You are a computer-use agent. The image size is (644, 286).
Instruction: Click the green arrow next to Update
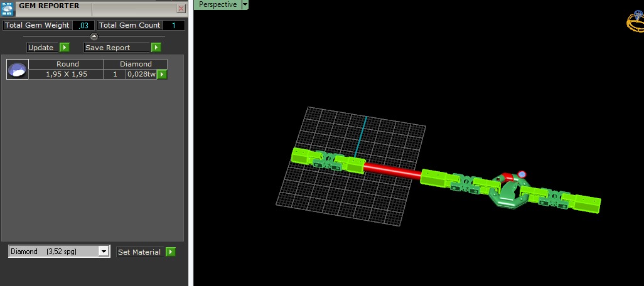(x=65, y=48)
